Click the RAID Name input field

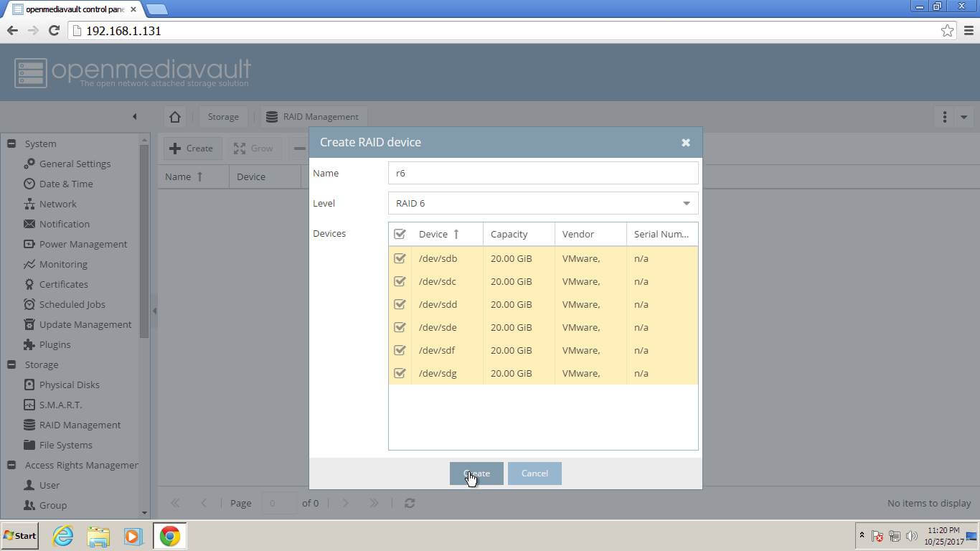tap(543, 173)
